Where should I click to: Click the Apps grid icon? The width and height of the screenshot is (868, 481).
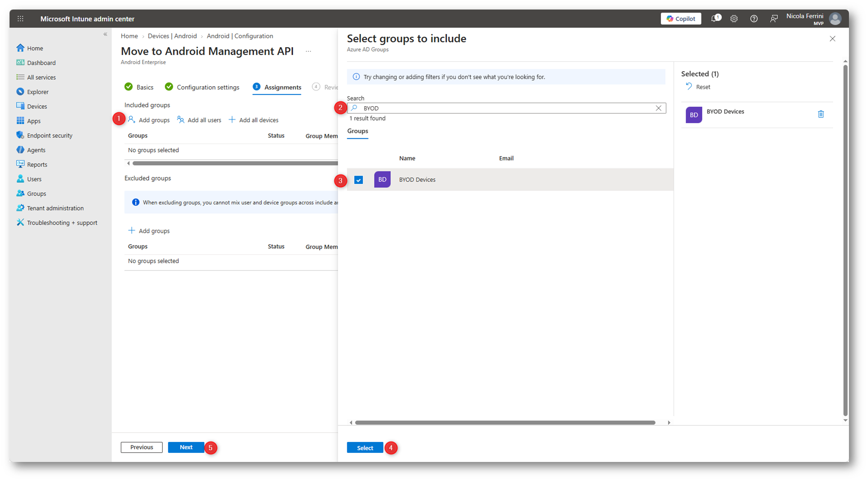tap(20, 121)
